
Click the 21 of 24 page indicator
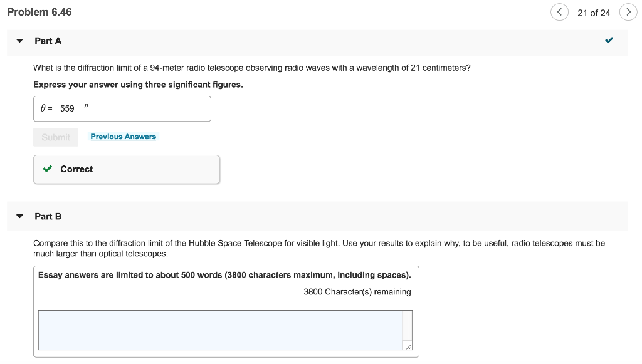[x=594, y=13]
